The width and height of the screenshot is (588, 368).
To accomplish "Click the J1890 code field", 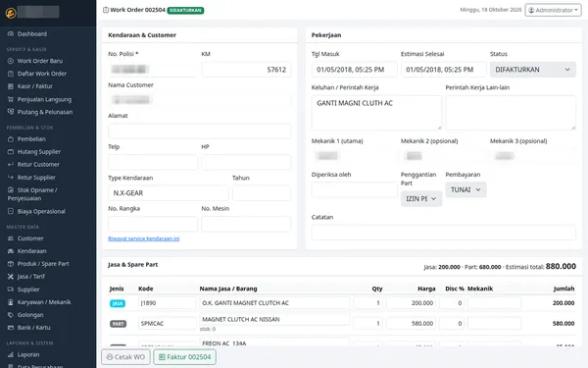I will pos(168,303).
